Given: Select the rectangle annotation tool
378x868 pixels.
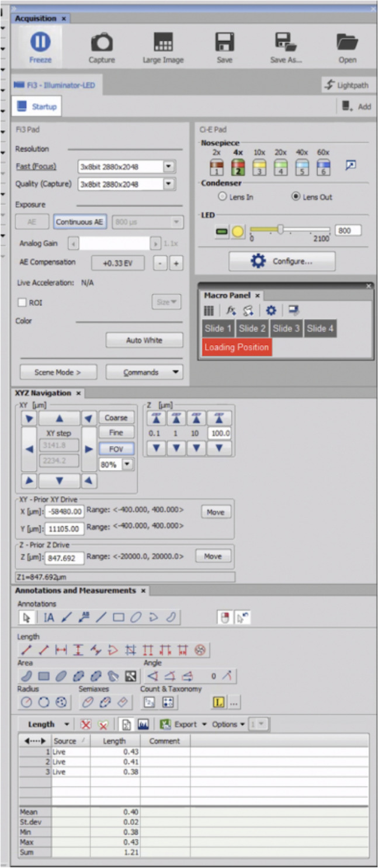Looking at the screenshot, I should 119,617.
